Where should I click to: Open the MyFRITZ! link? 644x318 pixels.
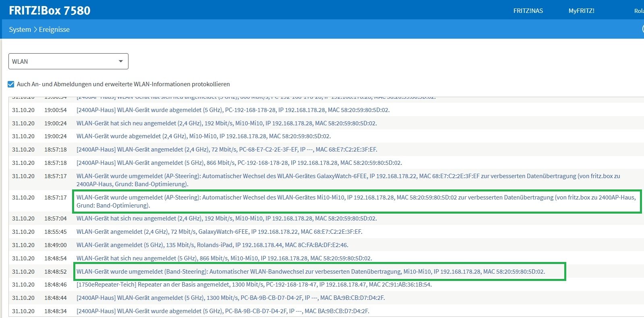581,11
